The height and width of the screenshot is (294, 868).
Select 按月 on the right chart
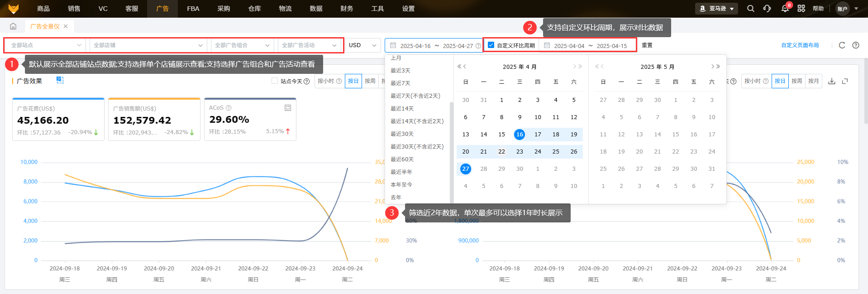pos(814,81)
